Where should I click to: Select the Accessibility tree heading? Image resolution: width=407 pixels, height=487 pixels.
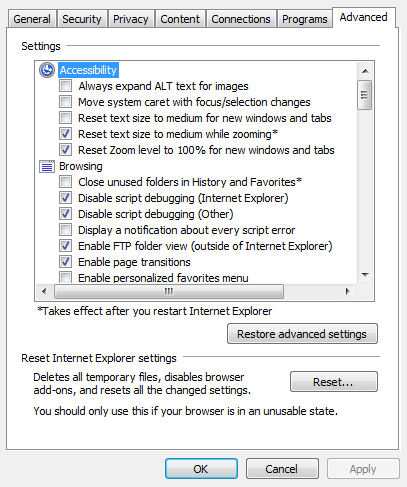pyautogui.click(x=88, y=70)
